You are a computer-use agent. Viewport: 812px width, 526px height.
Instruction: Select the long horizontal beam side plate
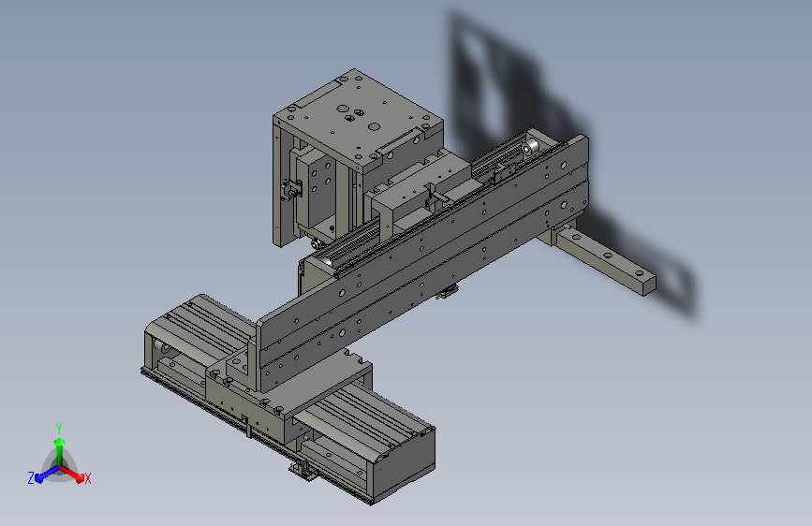click(422, 263)
